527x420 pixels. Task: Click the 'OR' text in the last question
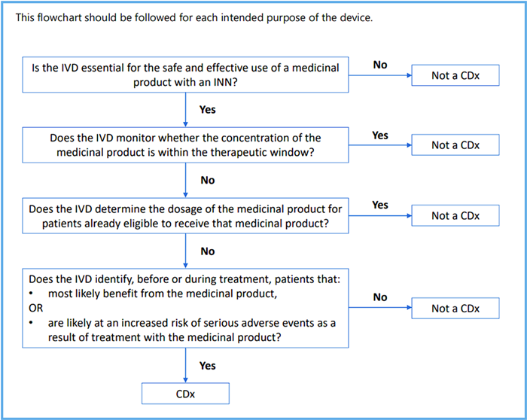[36, 308]
